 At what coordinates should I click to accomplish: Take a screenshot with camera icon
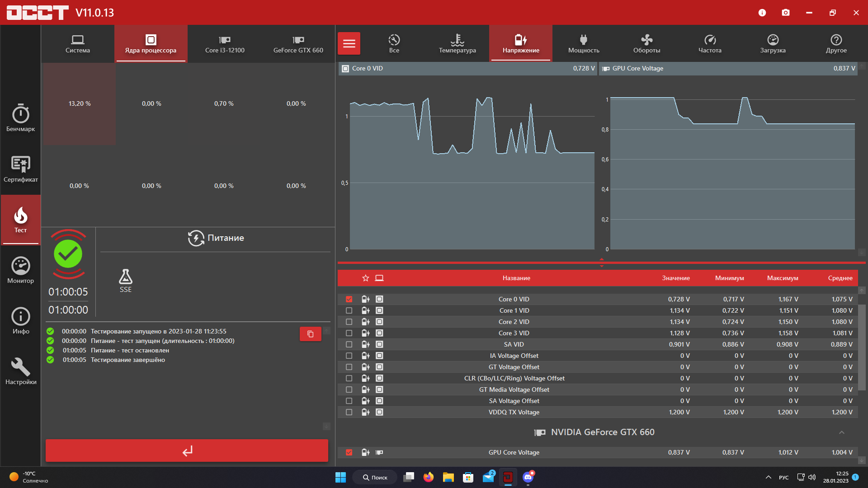[786, 13]
